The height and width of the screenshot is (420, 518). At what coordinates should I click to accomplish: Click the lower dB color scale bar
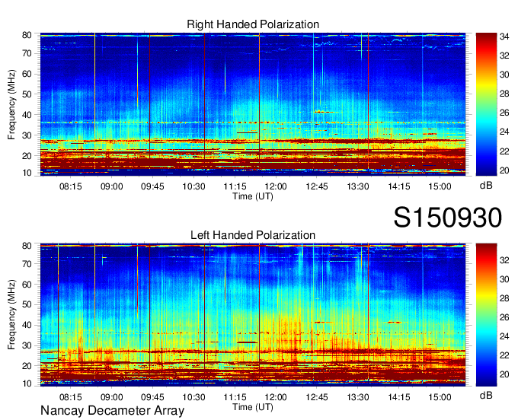[x=486, y=315]
